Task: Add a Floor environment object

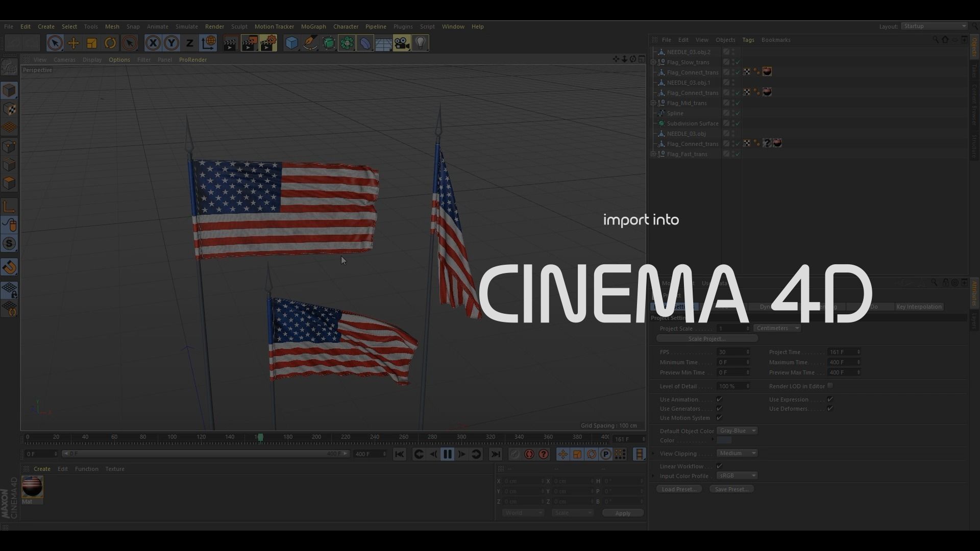Action: tap(383, 43)
